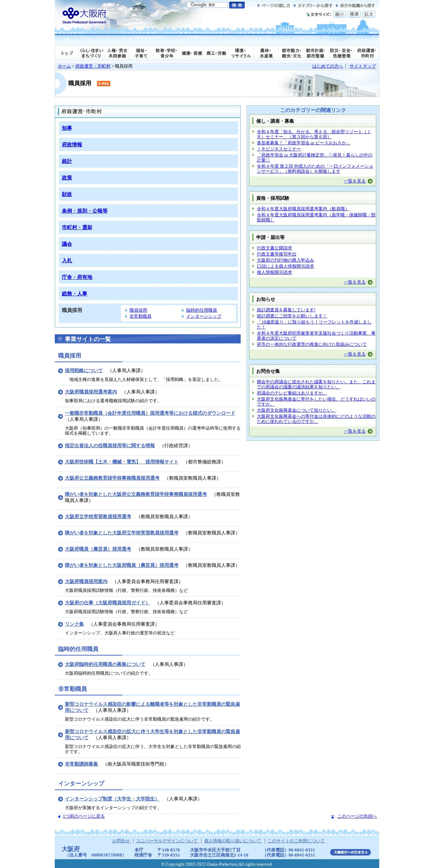Select 商工・労働 menu item
This screenshot has height=868, width=434.
pos(216,53)
